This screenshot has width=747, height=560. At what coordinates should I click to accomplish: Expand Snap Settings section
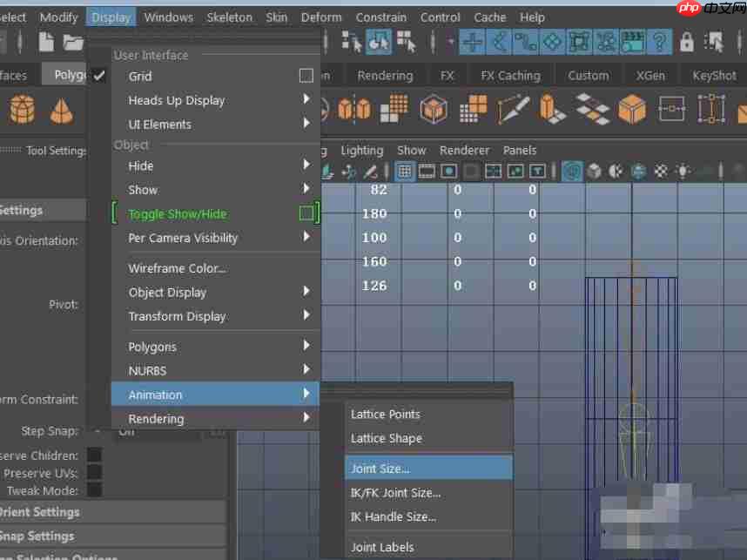tap(113, 536)
